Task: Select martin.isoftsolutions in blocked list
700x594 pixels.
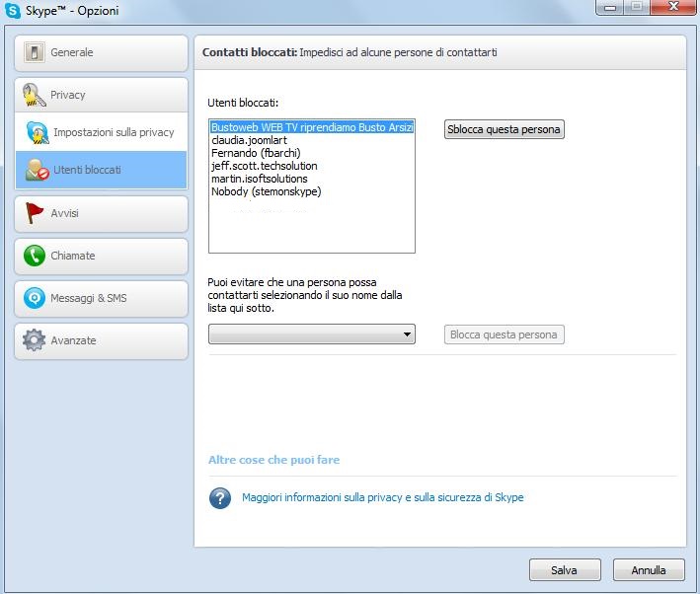Action: click(312, 179)
